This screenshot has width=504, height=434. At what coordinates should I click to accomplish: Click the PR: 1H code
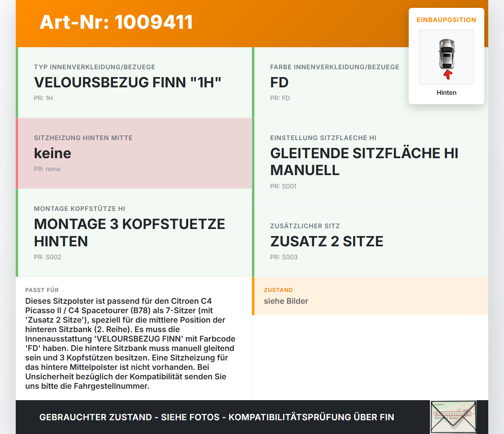(x=43, y=98)
